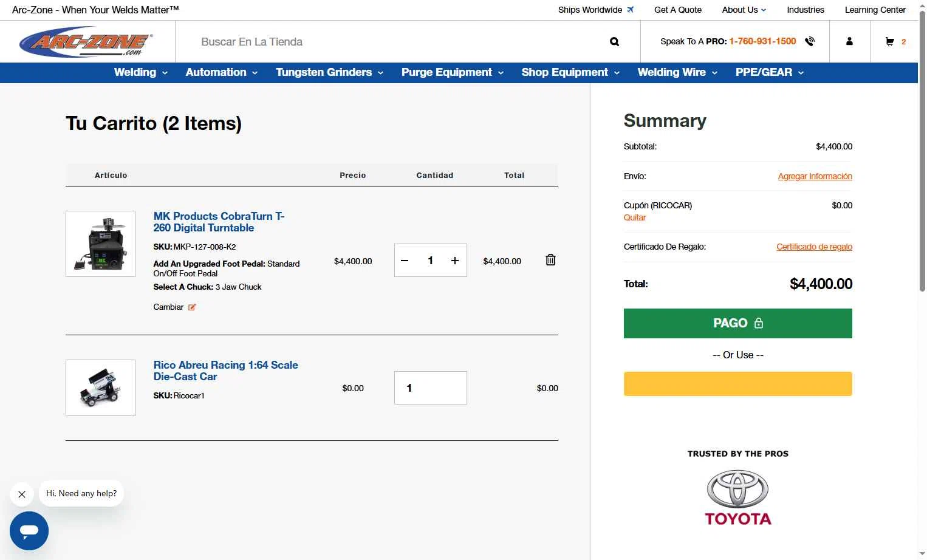This screenshot has width=927, height=560.
Task: Click the 'Tu Carrito (2 Items)' heading
Action: coord(154,123)
